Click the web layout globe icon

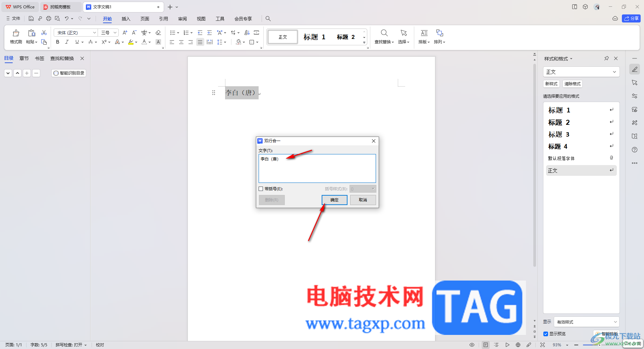(x=518, y=345)
